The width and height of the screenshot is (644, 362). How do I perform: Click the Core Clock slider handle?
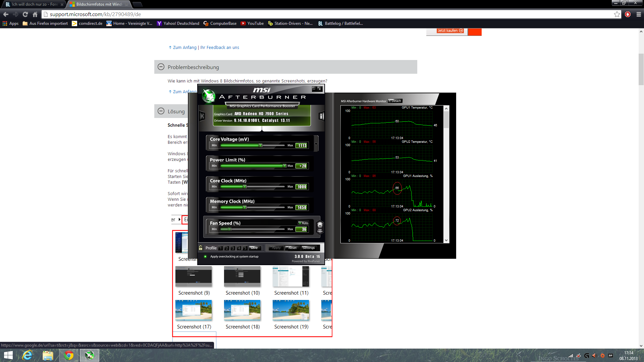(x=245, y=187)
